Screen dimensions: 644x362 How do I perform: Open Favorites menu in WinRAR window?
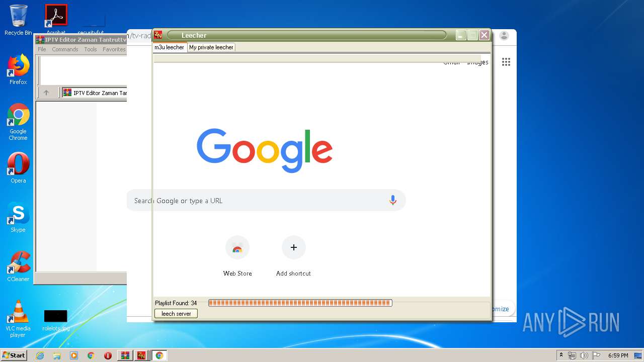point(114,49)
